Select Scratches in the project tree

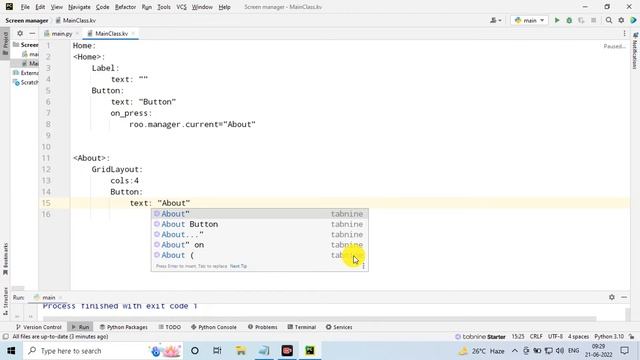pos(25,82)
